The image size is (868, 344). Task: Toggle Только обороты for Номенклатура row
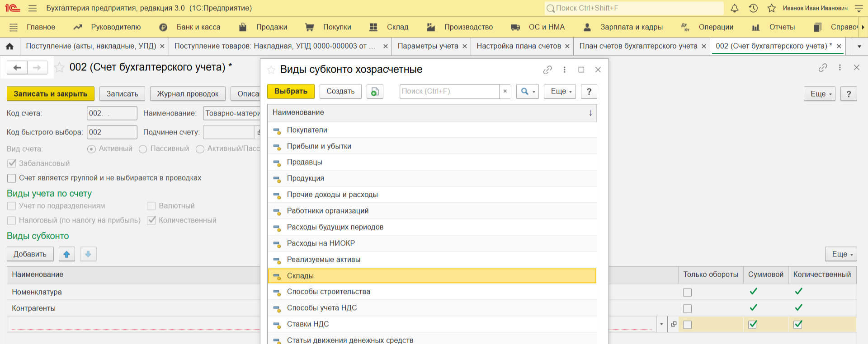[x=688, y=293]
